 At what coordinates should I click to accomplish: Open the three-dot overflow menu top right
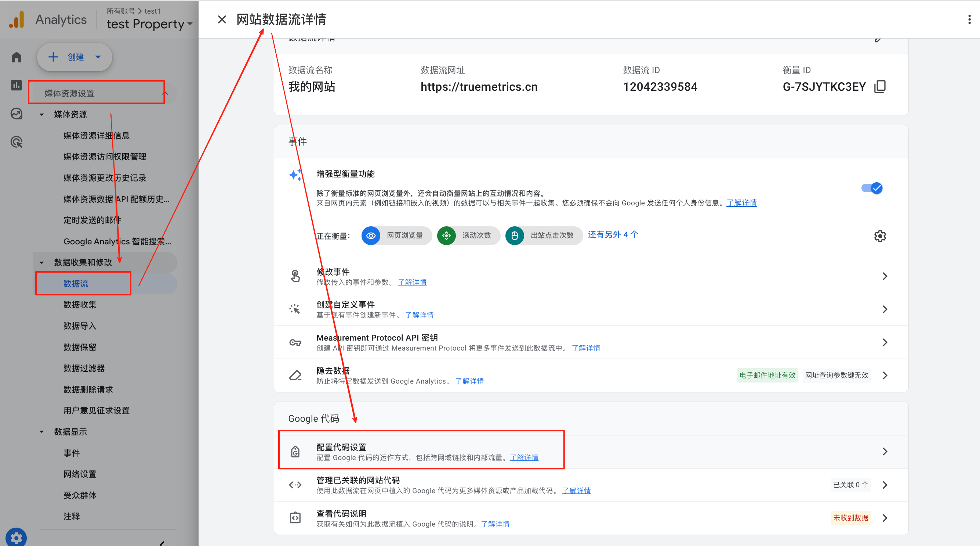(969, 19)
